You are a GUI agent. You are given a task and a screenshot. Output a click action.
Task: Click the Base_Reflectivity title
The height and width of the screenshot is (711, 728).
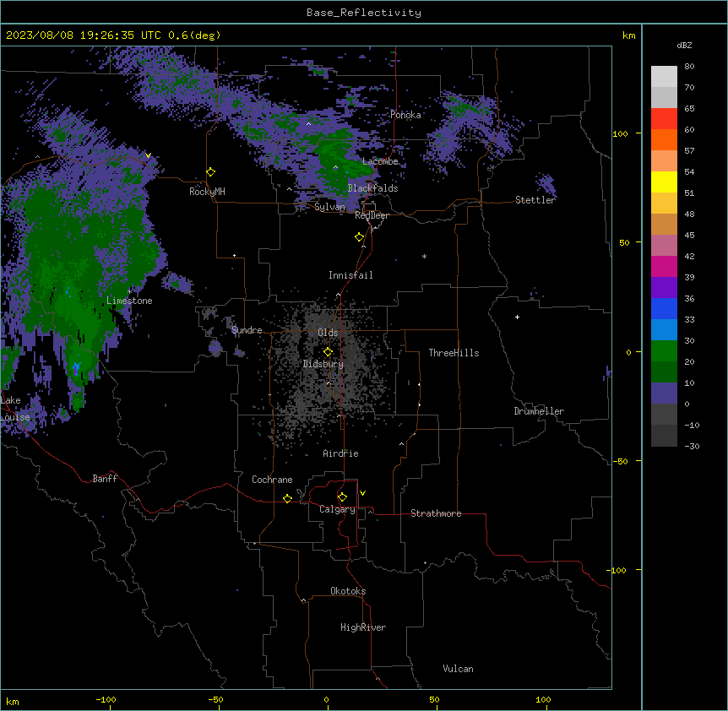(364, 13)
